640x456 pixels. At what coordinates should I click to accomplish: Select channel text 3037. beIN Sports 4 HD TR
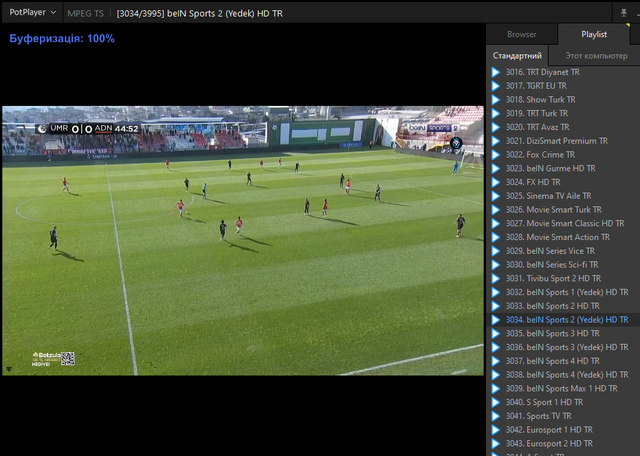pos(553,361)
